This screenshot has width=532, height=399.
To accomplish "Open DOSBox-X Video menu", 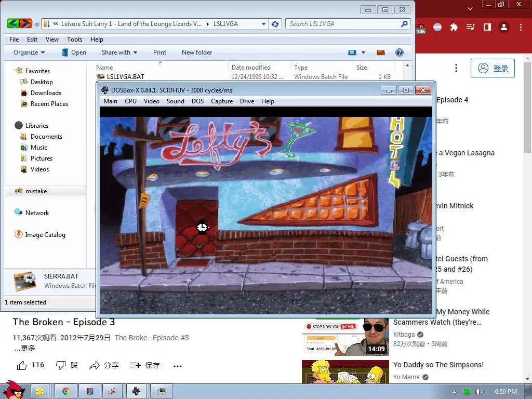I will (151, 101).
